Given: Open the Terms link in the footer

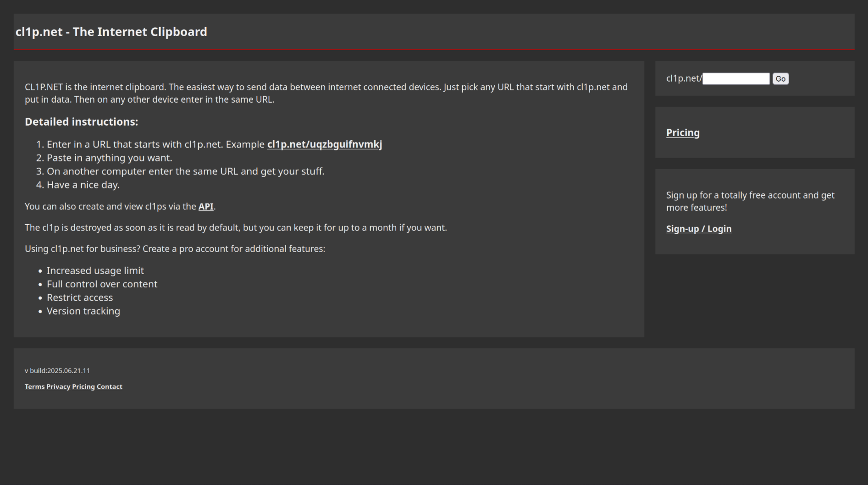Looking at the screenshot, I should point(34,387).
